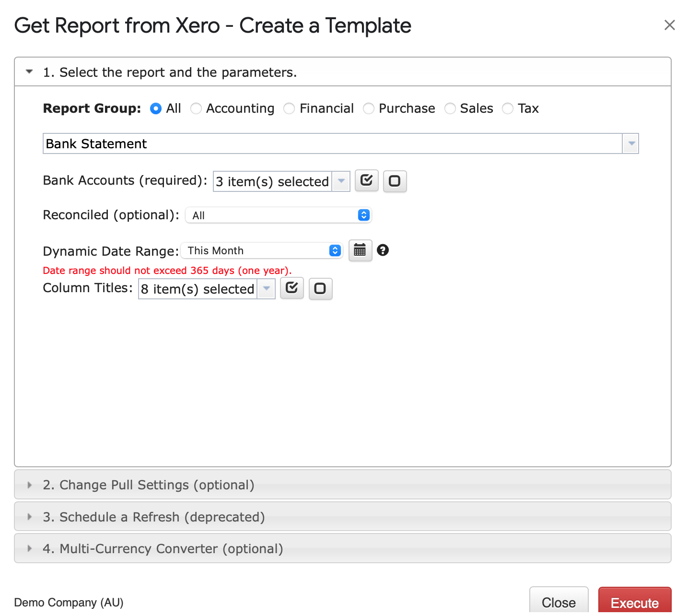Screen dimensions: 676x616
Task: Expand 4. Multi-Currency Converter section
Action: [343, 548]
